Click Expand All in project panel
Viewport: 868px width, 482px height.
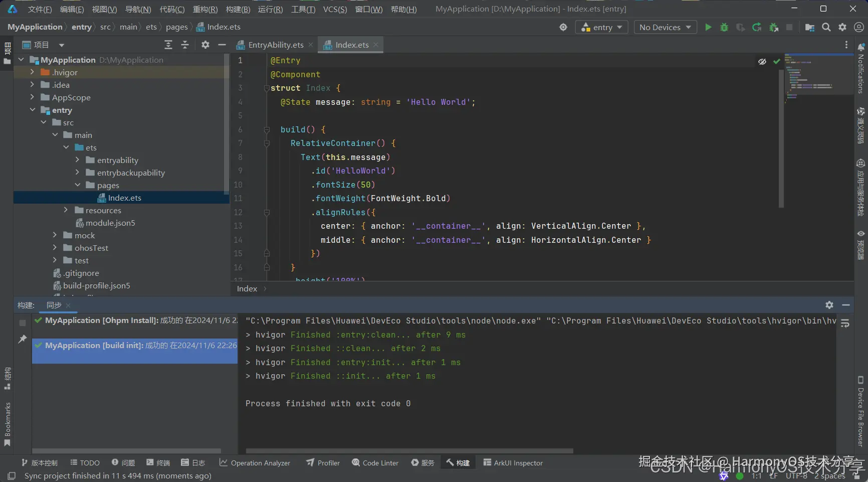coord(168,45)
